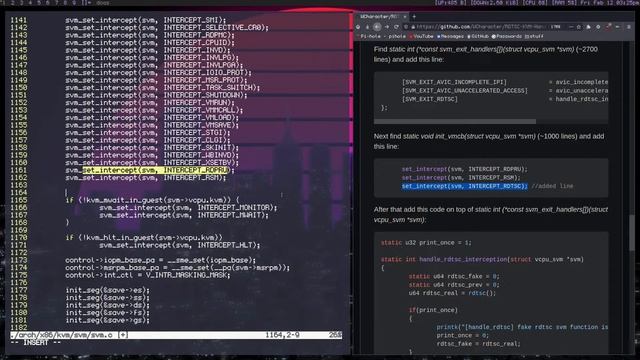The width and height of the screenshot is (640, 360).
Task: Open the browser hamburger menu
Action: point(629,27)
